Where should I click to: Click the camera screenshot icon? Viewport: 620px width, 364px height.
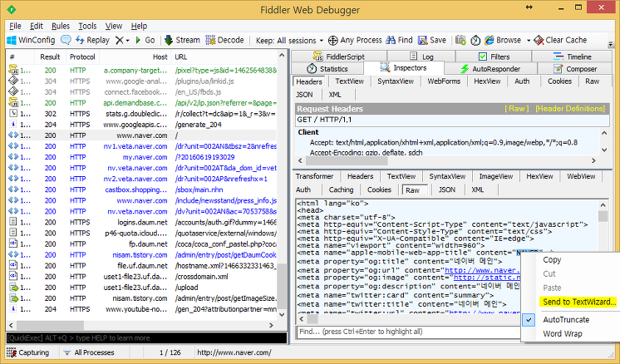point(460,40)
